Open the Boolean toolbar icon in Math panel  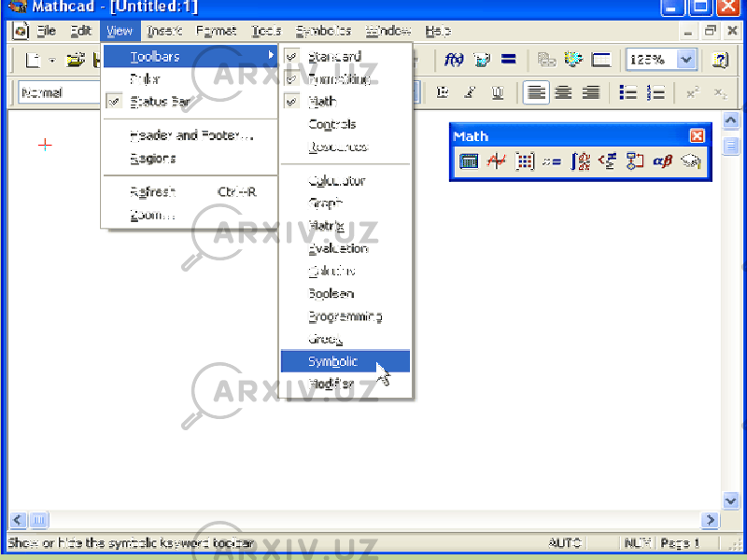click(608, 161)
